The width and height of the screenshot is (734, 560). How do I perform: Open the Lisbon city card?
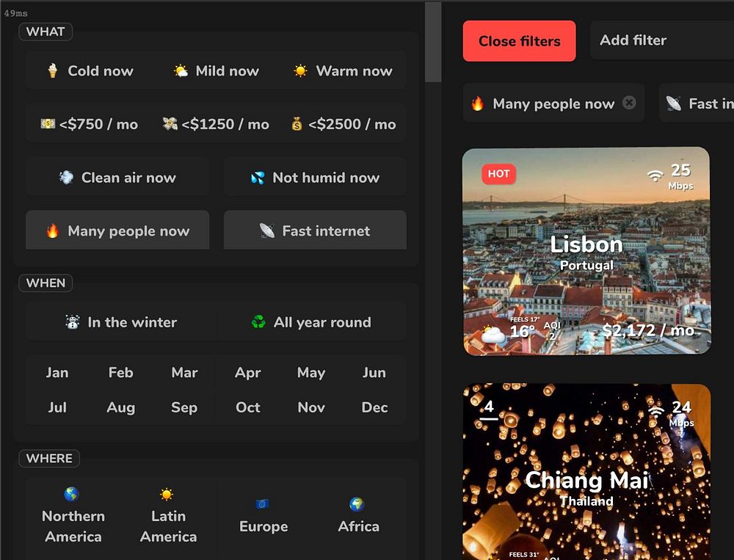(586, 251)
